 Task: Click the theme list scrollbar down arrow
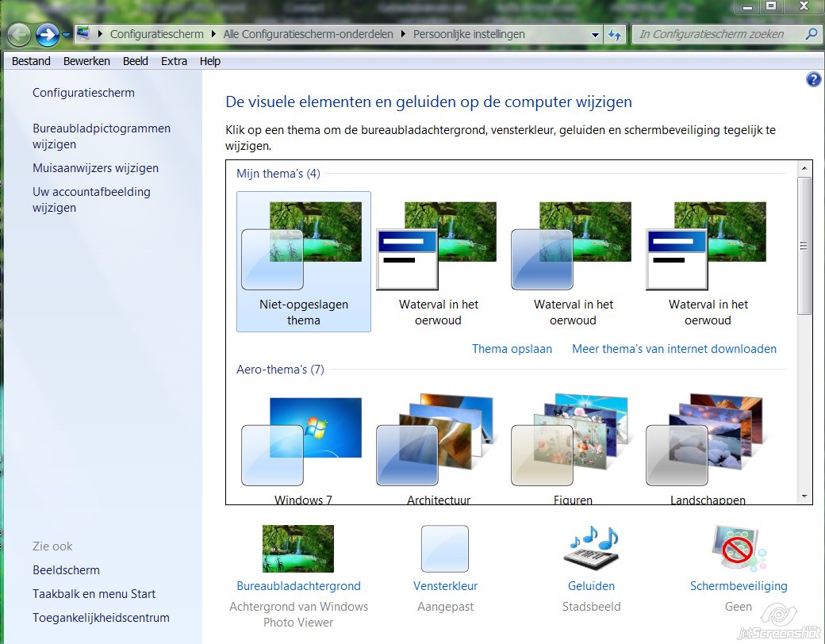pos(804,496)
